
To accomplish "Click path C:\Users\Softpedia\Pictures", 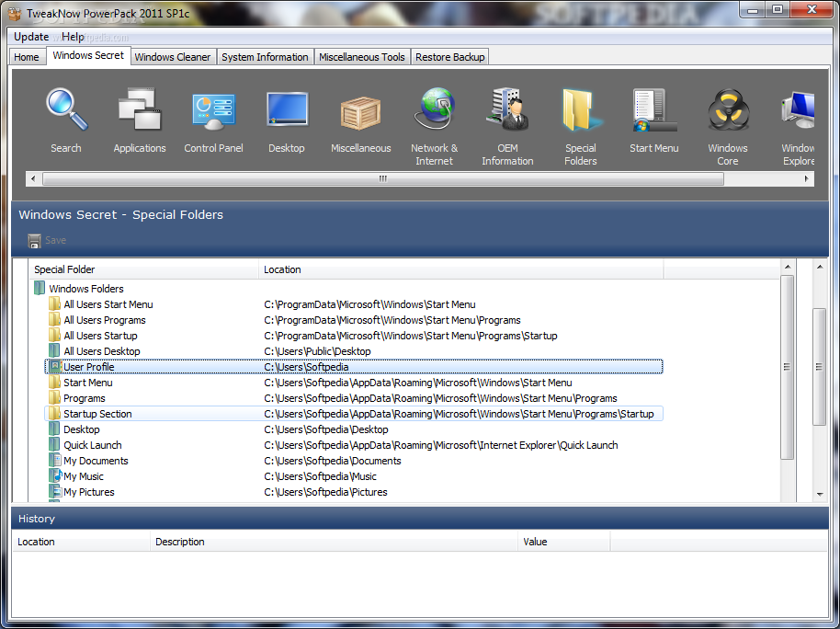I will (x=325, y=492).
